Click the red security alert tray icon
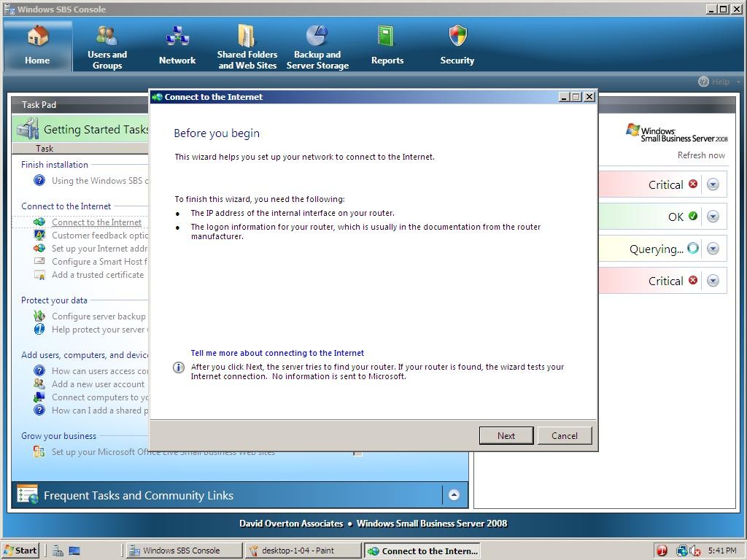Screen dimensions: 747x560 click(x=662, y=551)
